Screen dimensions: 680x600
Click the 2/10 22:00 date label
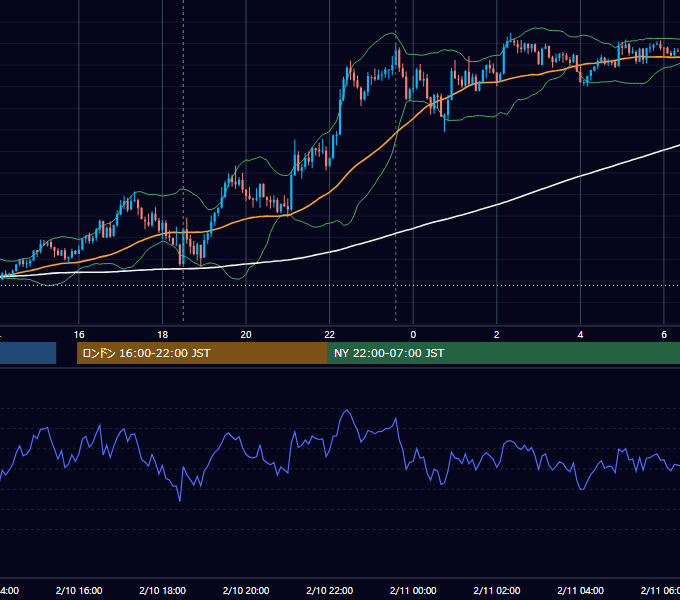pos(330,590)
